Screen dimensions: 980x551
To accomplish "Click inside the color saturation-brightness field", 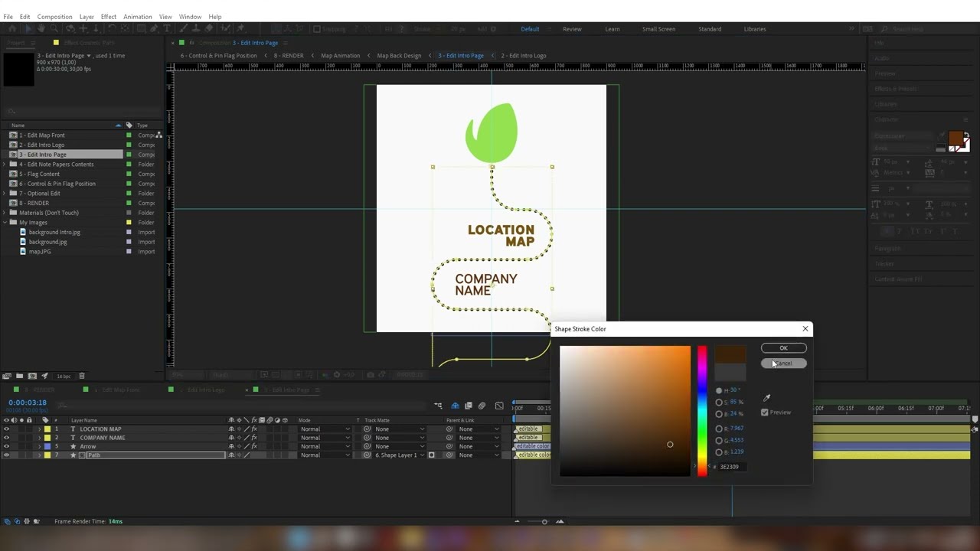I will (x=625, y=411).
